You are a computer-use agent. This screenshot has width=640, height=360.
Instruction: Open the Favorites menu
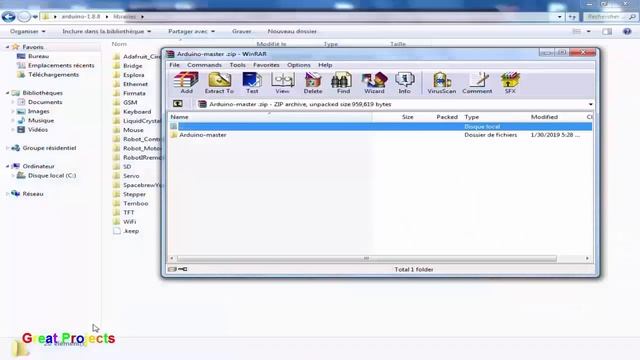pos(266,65)
